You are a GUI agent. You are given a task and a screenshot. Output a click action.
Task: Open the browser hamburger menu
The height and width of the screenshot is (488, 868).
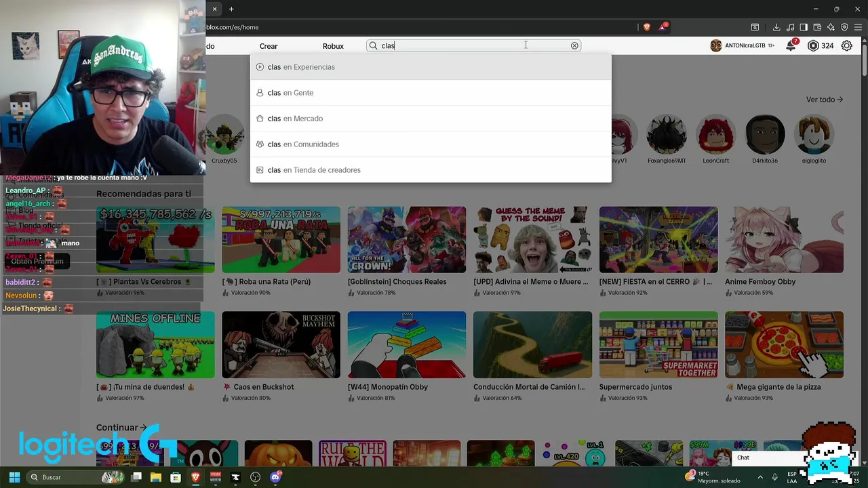[x=858, y=27]
